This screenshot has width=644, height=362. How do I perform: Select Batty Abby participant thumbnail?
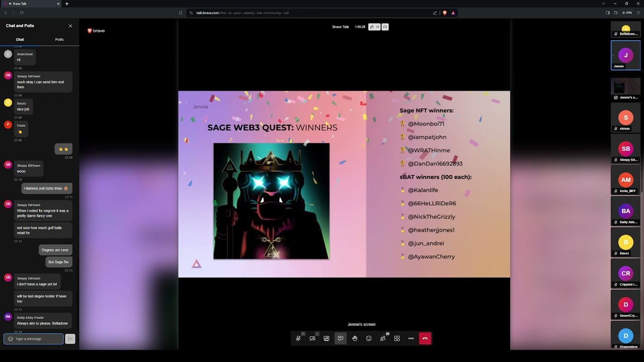626,211
